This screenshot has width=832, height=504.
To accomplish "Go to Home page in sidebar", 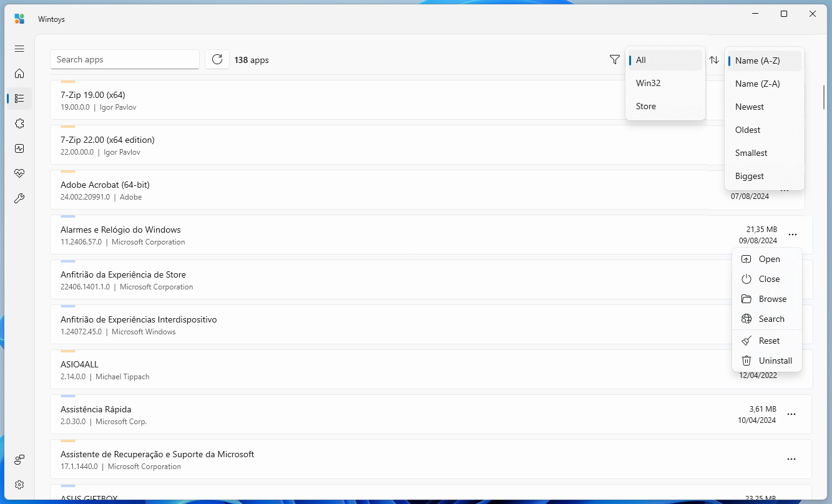I will (x=19, y=74).
